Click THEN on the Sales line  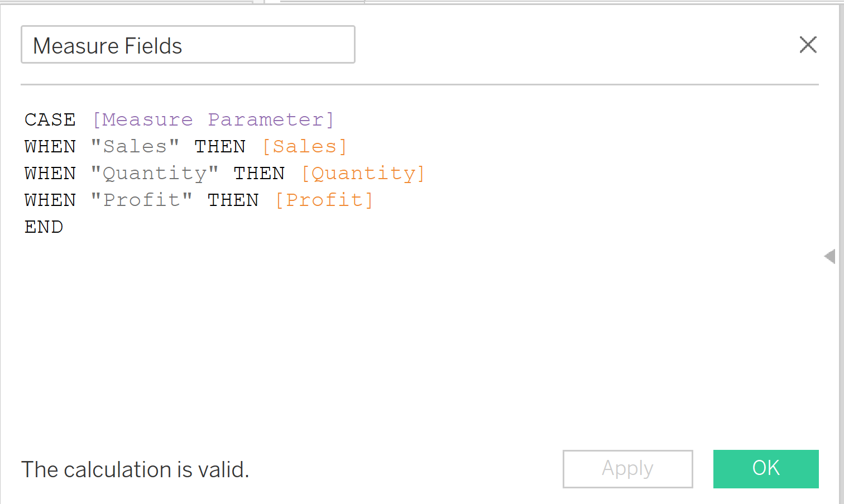pyautogui.click(x=220, y=147)
